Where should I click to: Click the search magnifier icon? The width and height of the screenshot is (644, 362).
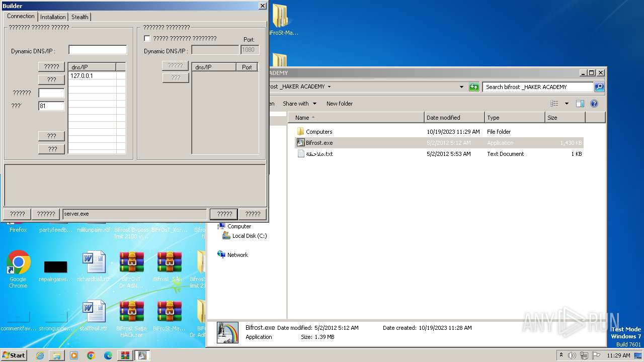599,87
